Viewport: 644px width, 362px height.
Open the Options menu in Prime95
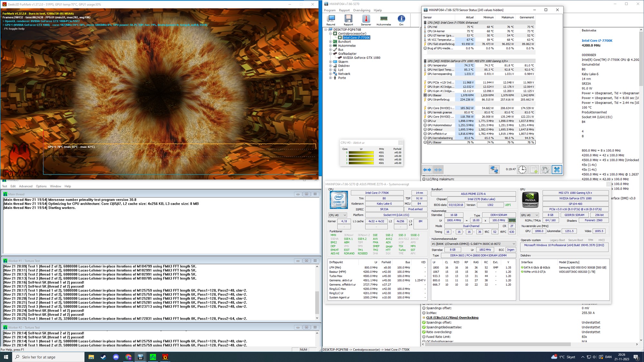41,186
